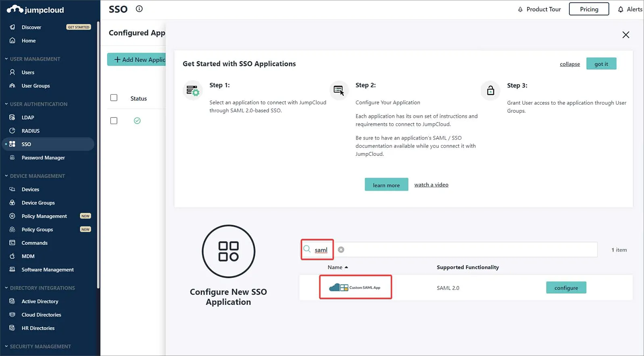
Task: Click the Cloud Directories sidebar icon
Action: (13, 315)
